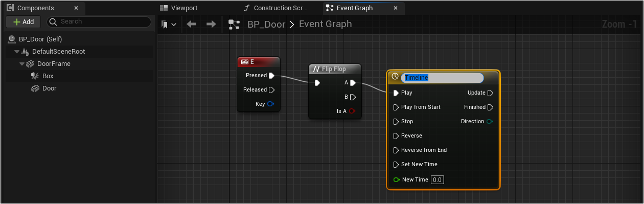644x204 pixels.
Task: Click the Flip Flop B output pin
Action: point(353,97)
